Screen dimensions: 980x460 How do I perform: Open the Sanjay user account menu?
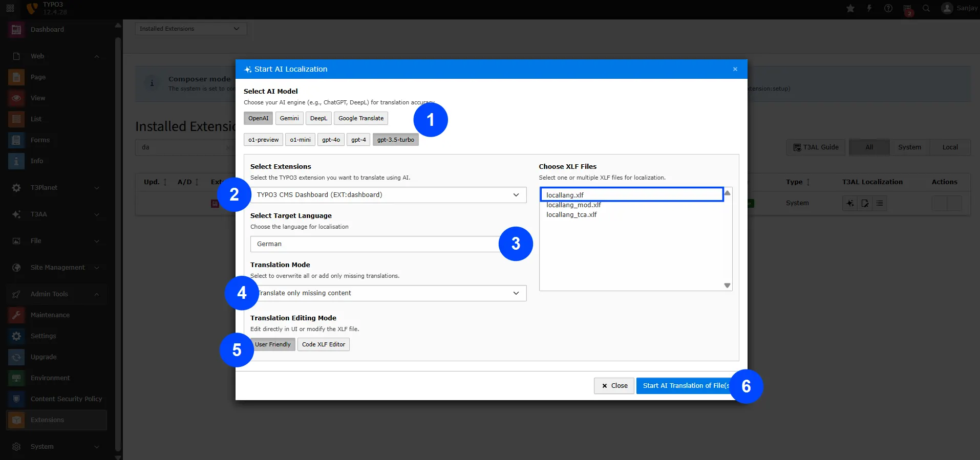(x=960, y=8)
